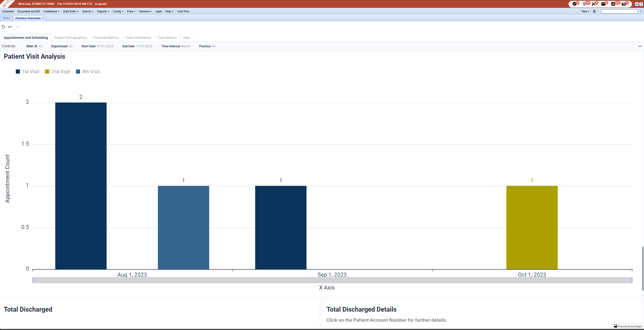Click the envelope messages icon
The image size is (644, 330).
(603, 4)
